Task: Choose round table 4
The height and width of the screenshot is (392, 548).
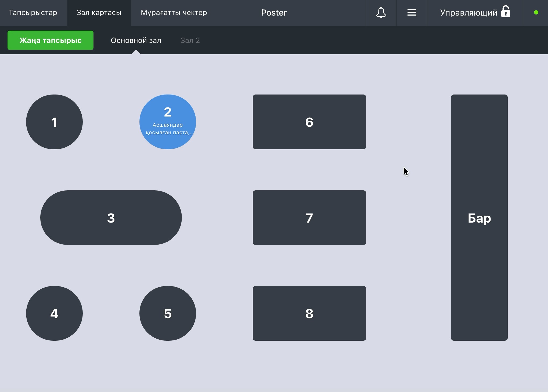Action: [x=54, y=313]
